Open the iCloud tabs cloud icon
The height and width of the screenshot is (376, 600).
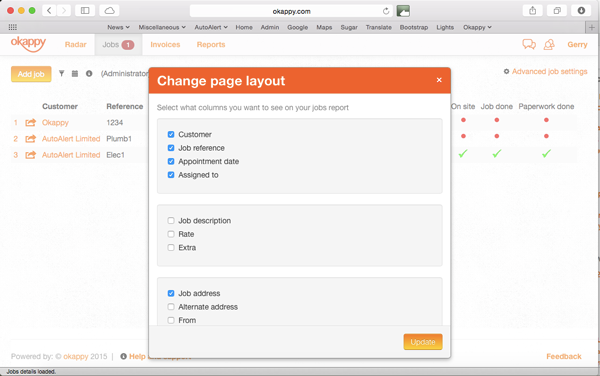109,11
